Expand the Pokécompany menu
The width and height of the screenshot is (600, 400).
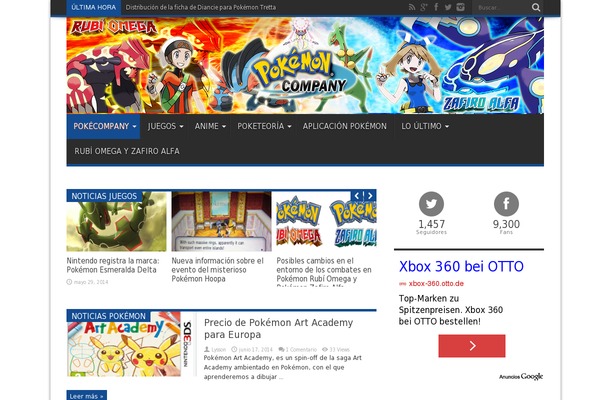(x=103, y=126)
